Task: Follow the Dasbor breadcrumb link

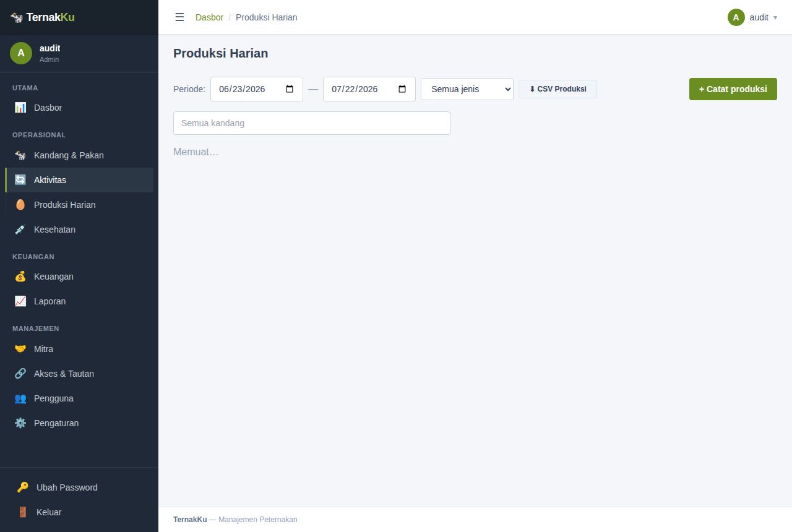Action: tap(209, 17)
